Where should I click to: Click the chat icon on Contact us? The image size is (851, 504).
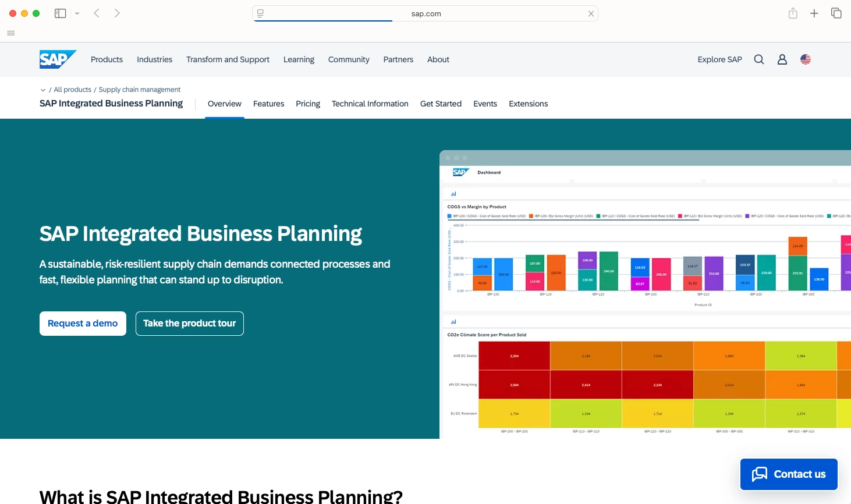pyautogui.click(x=759, y=474)
